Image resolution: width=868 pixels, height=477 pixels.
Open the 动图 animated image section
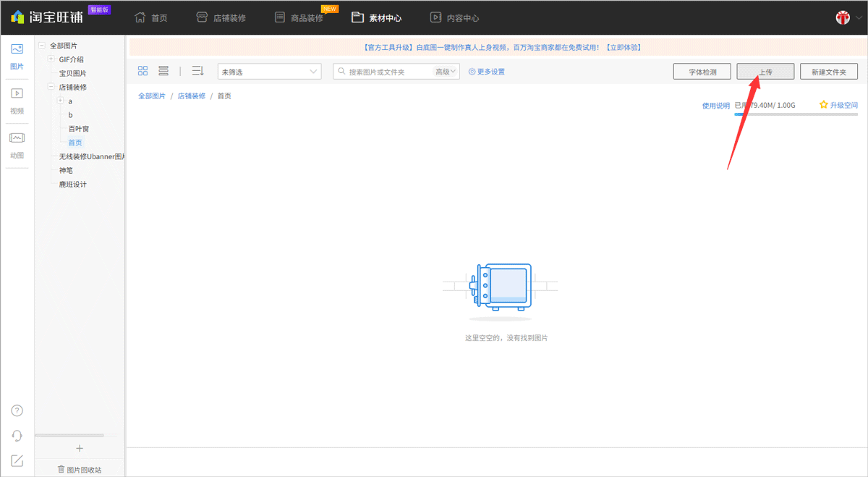(17, 145)
